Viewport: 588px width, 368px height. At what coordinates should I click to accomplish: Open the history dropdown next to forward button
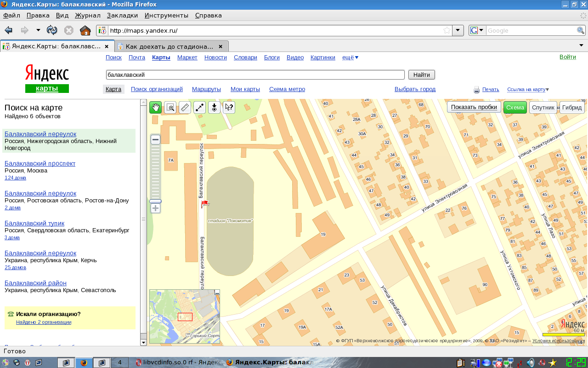point(38,30)
